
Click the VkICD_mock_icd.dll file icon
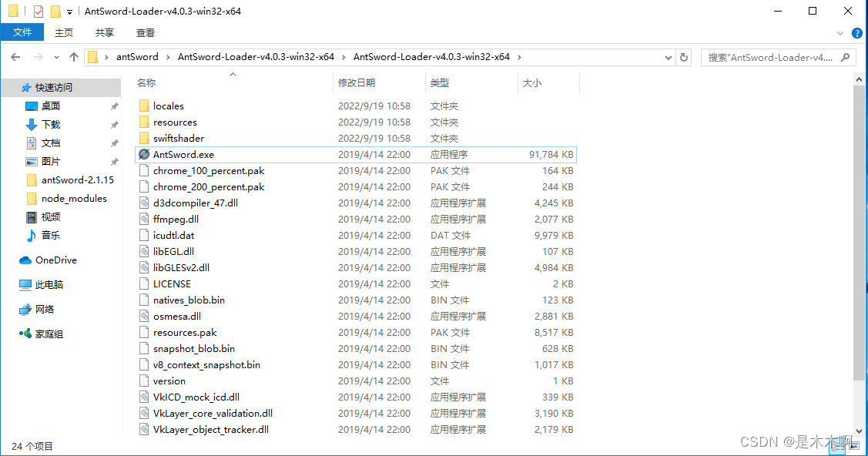click(x=144, y=397)
